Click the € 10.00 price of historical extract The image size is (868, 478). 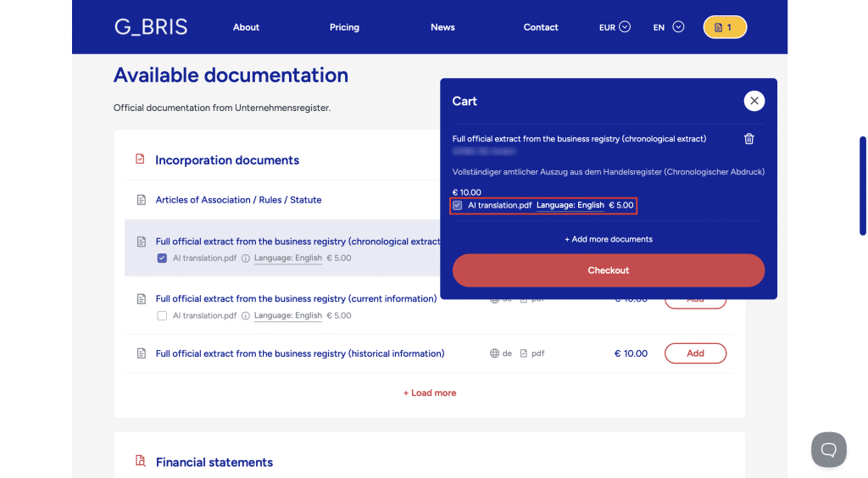631,353
